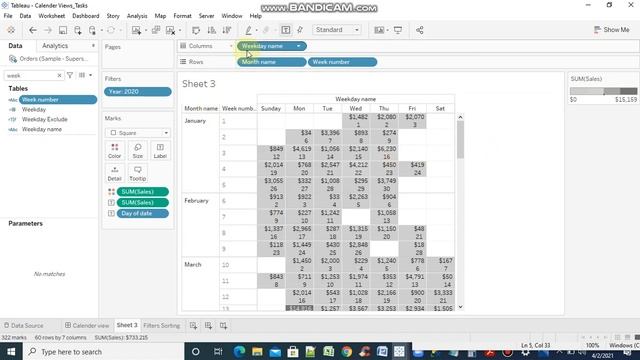Click the Label card in Marks
The height and width of the screenshot is (360, 640).
click(x=160, y=151)
